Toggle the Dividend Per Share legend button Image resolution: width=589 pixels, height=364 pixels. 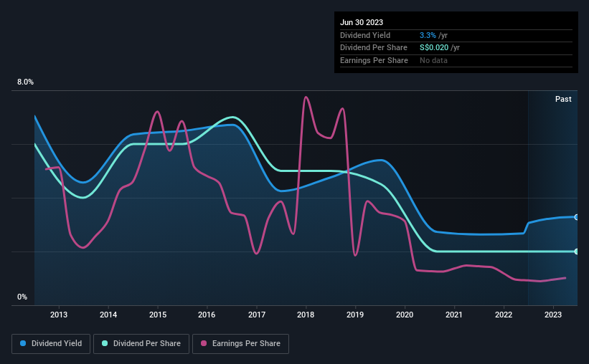tap(141, 344)
